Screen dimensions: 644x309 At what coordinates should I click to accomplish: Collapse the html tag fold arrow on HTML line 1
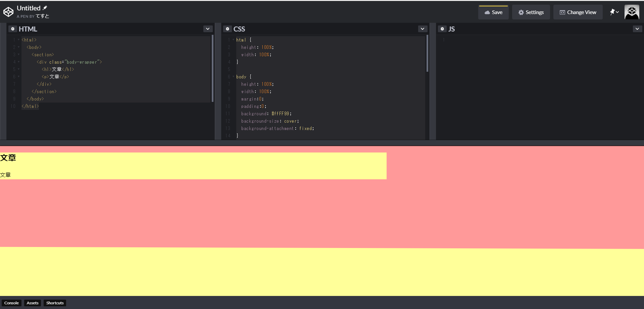click(19, 40)
